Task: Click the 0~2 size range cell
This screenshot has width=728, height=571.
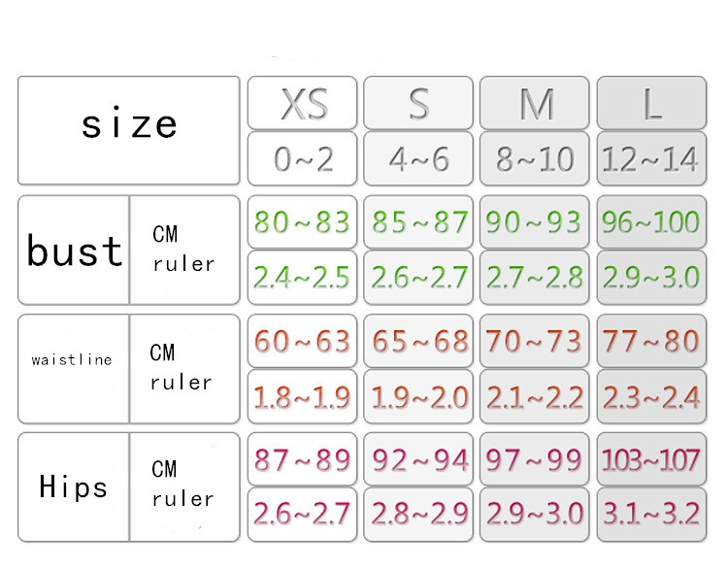Action: pyautogui.click(x=303, y=158)
